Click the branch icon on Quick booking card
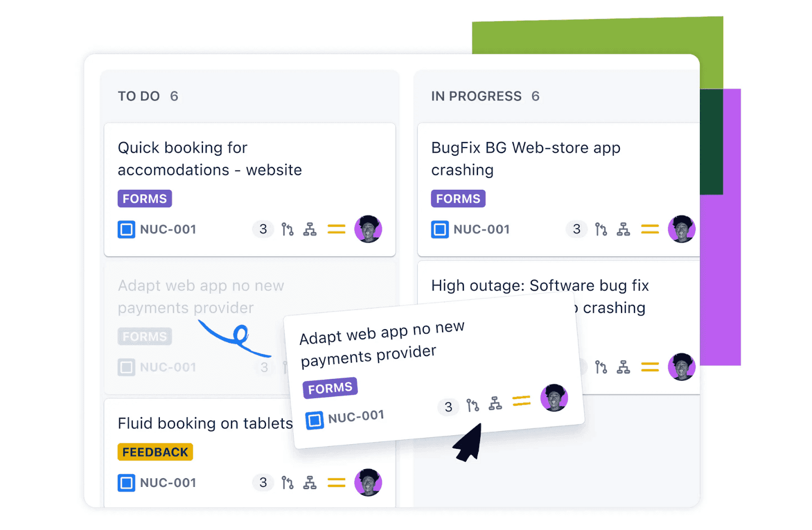Image resolution: width=812 pixels, height=530 pixels. pyautogui.click(x=288, y=229)
